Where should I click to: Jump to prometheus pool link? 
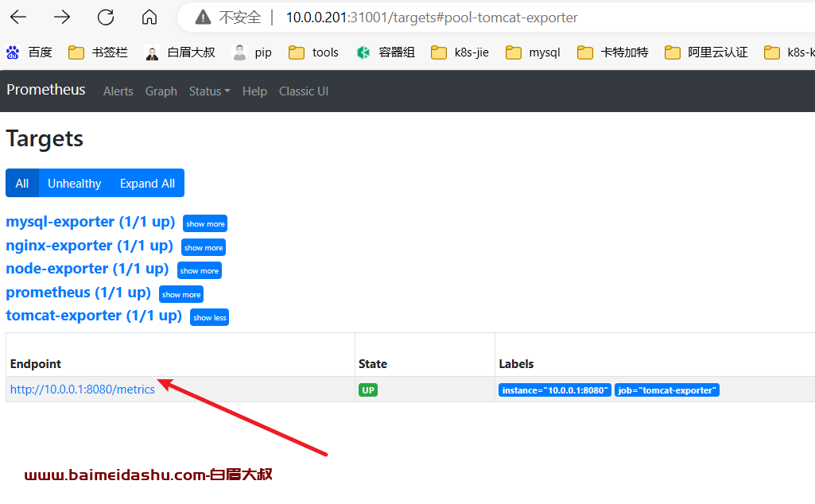click(78, 293)
